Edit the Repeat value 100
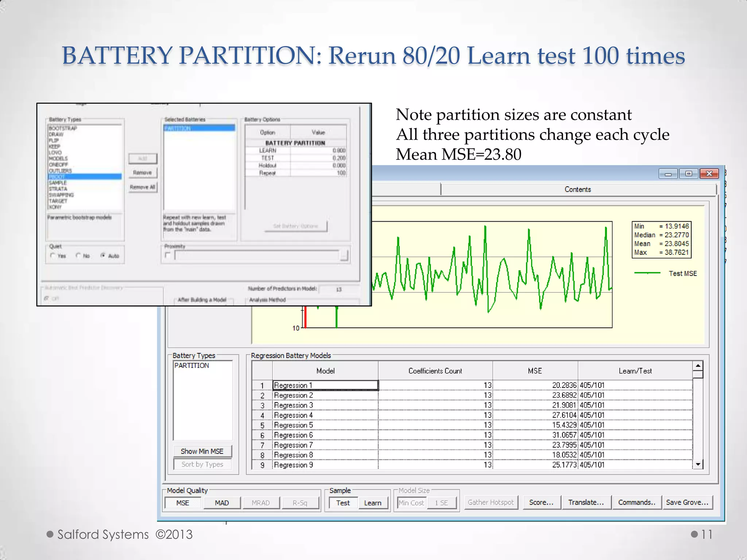Screen dimensions: 747x560 pyautogui.click(x=318, y=173)
